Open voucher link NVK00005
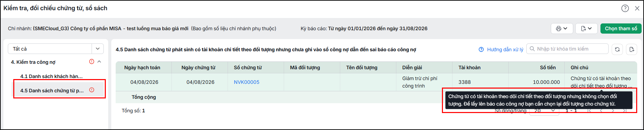 pyautogui.click(x=247, y=82)
